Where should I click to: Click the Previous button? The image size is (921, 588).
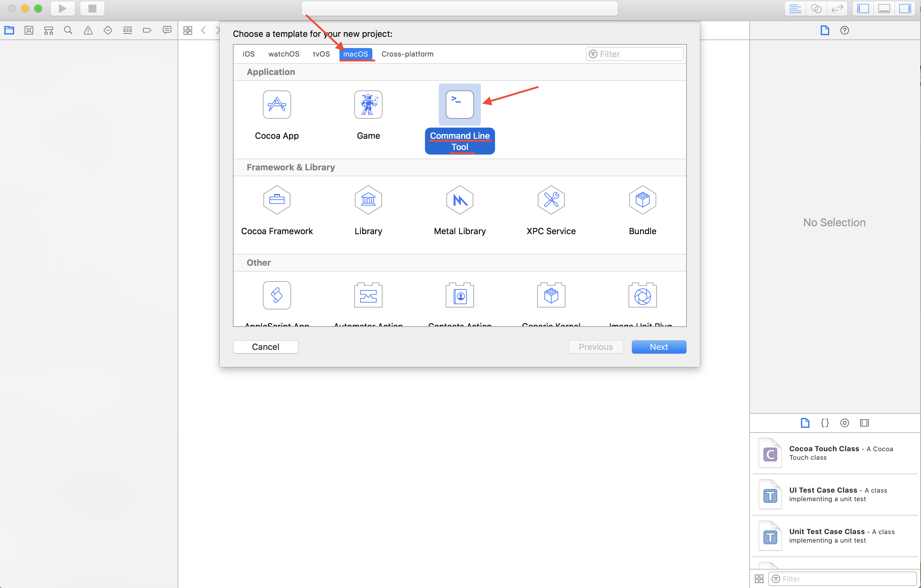(595, 347)
